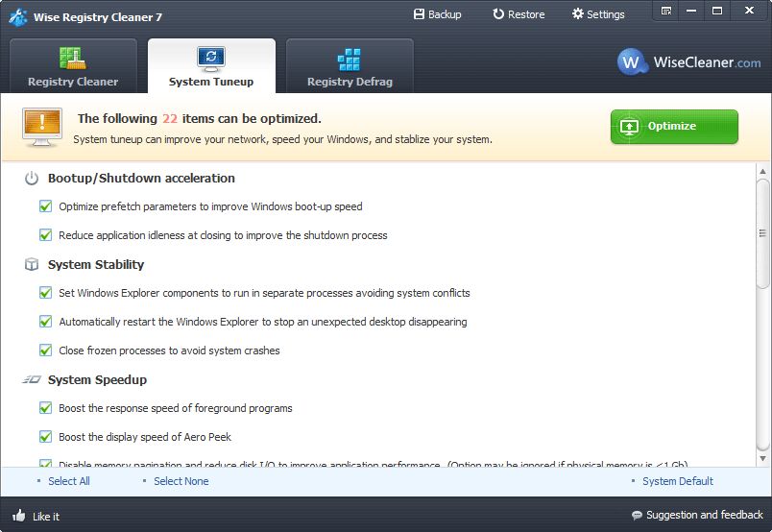Click the scrollbar down arrow
The image size is (772, 532).
click(x=762, y=457)
